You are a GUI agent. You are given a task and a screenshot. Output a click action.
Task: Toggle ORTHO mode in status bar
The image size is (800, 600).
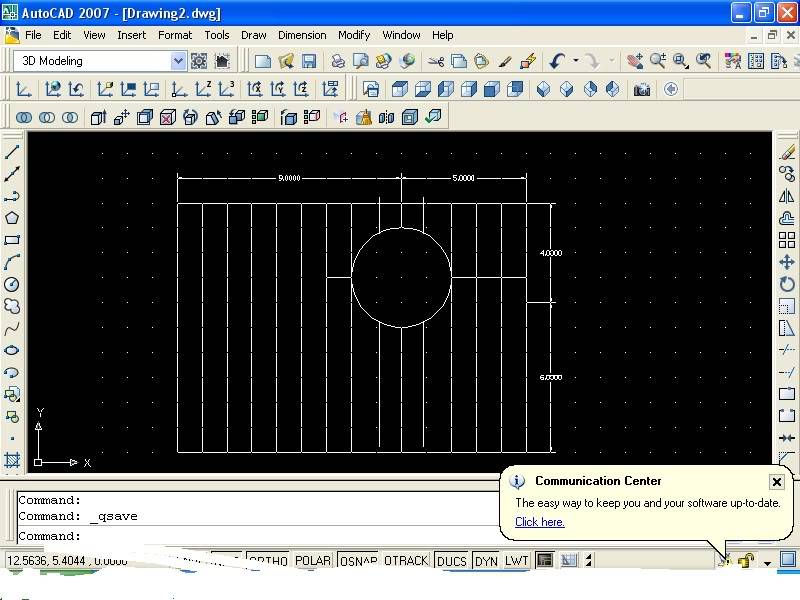268,561
